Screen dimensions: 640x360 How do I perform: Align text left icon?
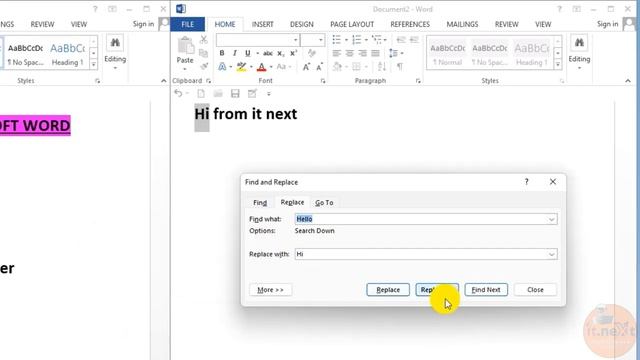pyautogui.click(x=336, y=53)
